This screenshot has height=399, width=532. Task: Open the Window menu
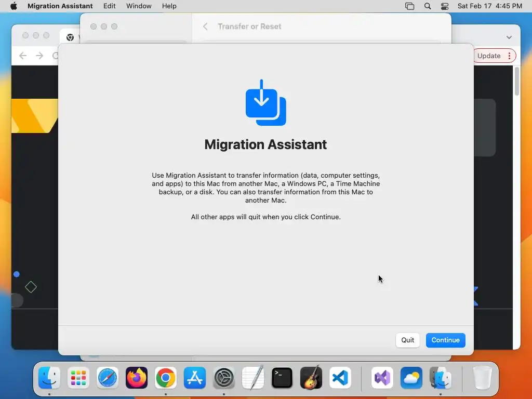(139, 6)
